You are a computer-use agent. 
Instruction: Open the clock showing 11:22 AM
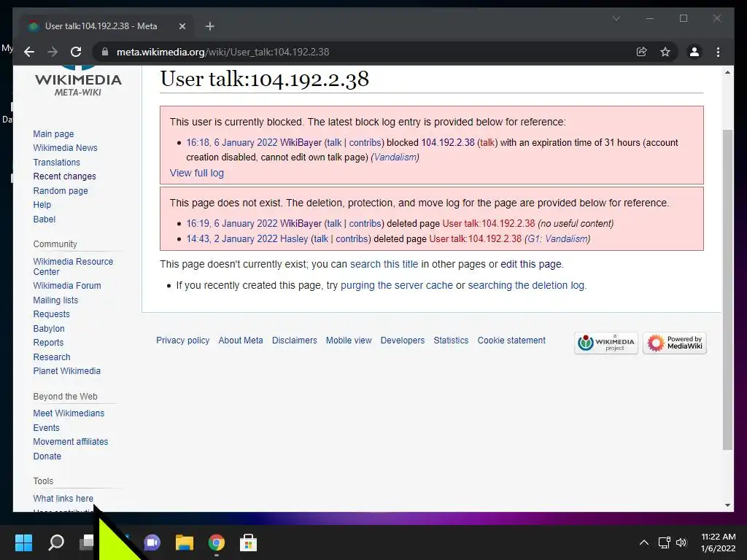click(x=718, y=542)
